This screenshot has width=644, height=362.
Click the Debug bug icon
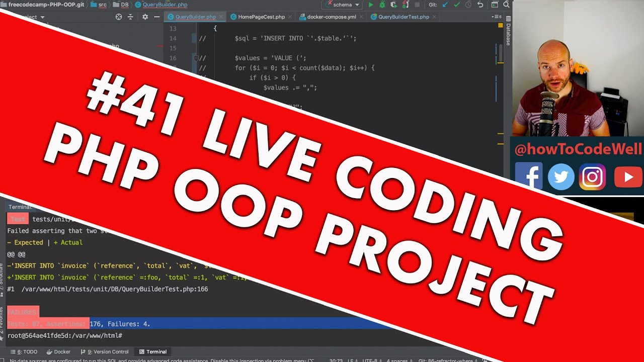[x=382, y=5]
